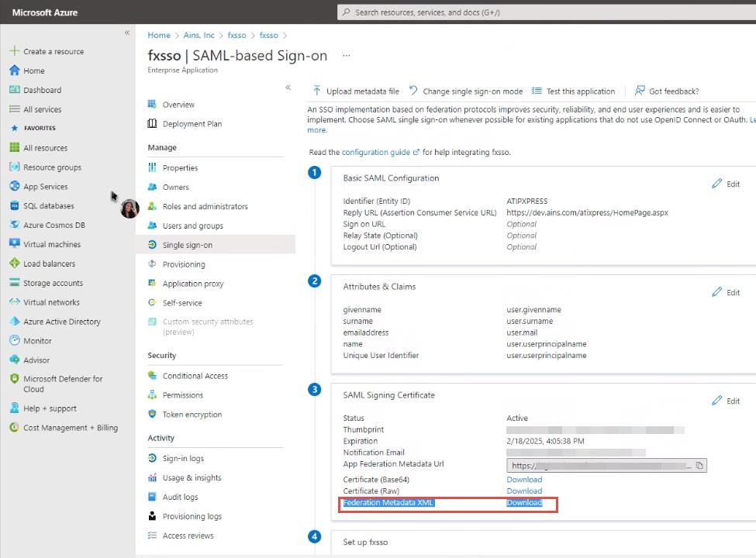Open Microsoft Defender for Cloud shield icon
The width and height of the screenshot is (756, 558).
(15, 379)
